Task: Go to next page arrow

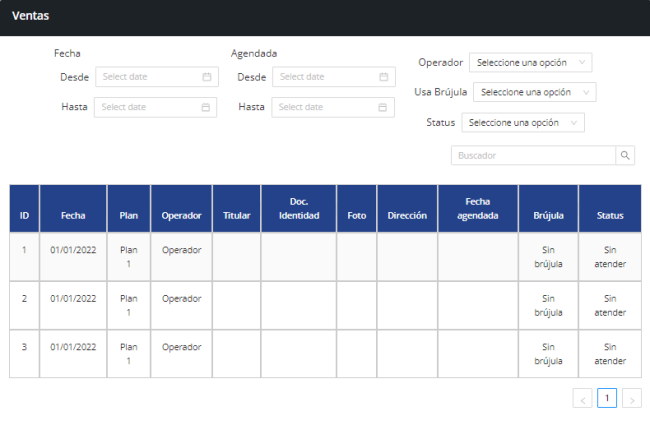Action: point(631,399)
